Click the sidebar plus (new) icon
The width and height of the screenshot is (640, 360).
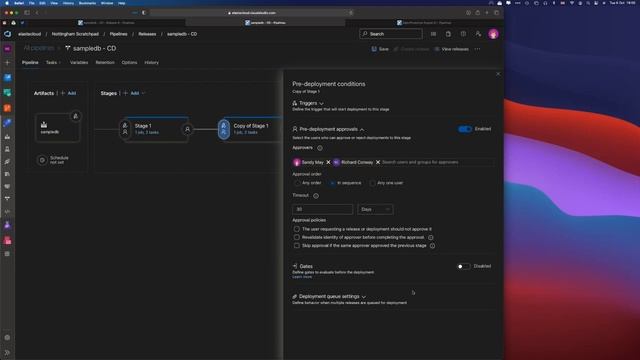point(7,63)
